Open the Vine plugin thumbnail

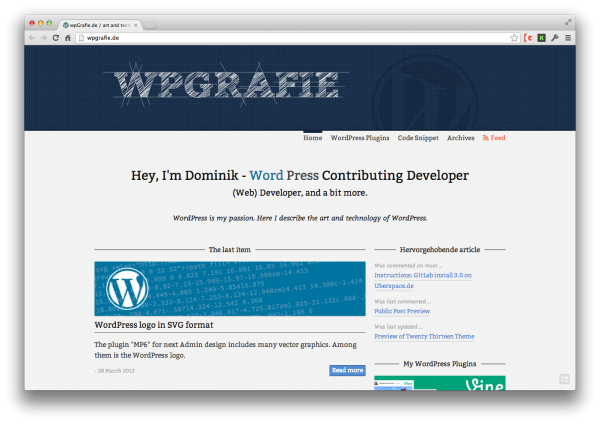tap(440, 383)
